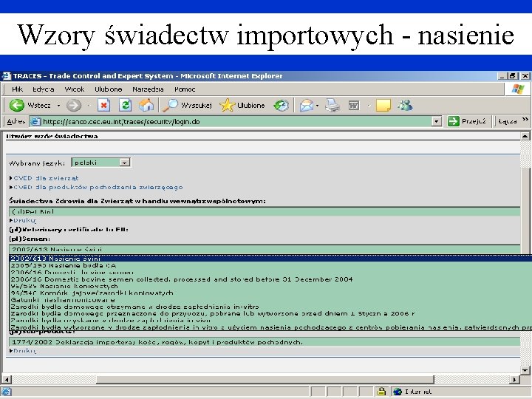Open the Mail button dropdown arrow
532x399 pixels.
317,106
